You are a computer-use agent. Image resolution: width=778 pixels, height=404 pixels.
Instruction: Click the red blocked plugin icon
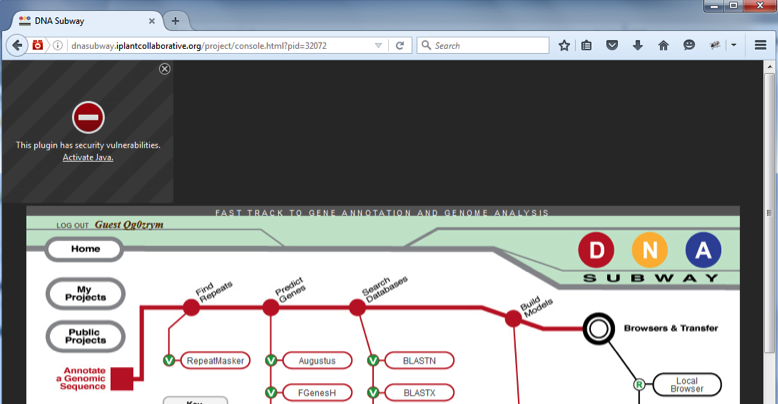coord(88,118)
